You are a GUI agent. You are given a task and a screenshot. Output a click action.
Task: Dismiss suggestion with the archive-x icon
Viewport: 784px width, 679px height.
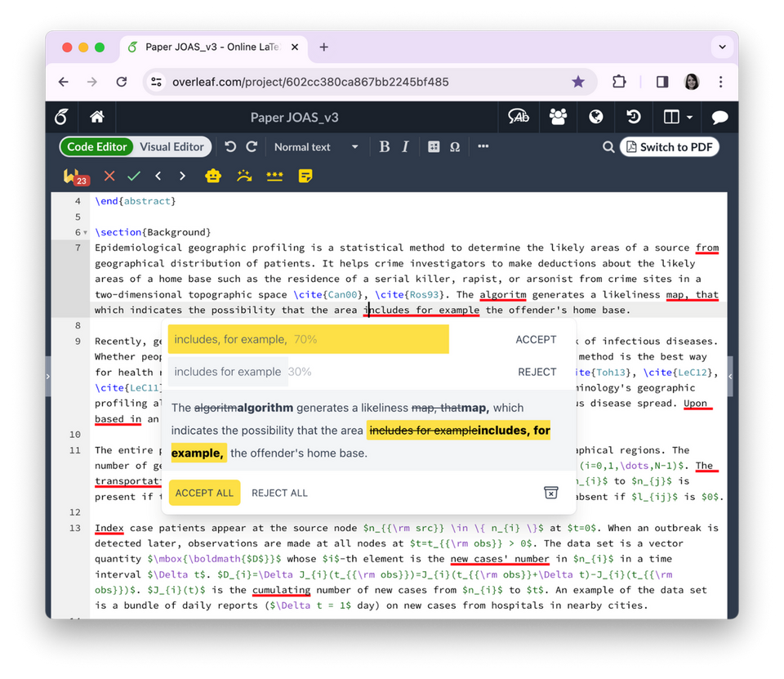click(550, 493)
